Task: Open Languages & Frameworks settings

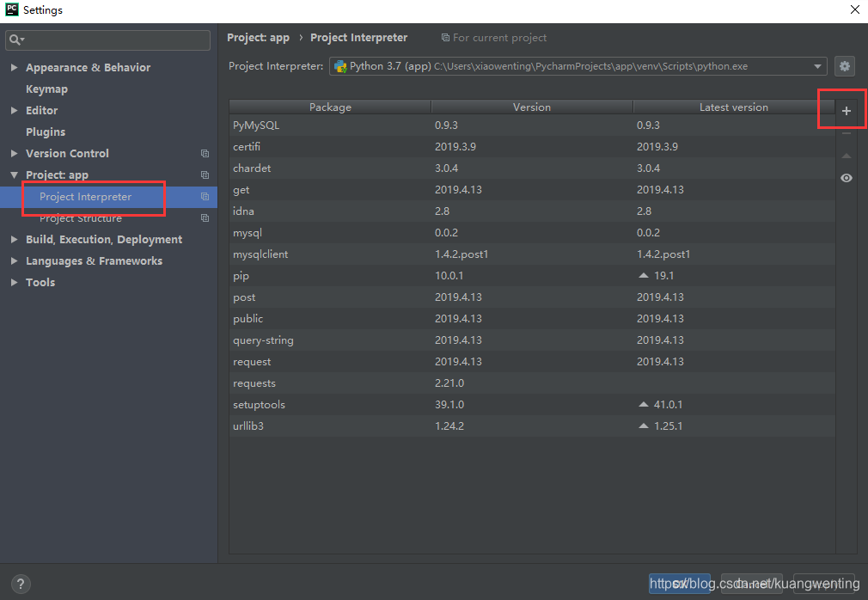Action: [95, 260]
